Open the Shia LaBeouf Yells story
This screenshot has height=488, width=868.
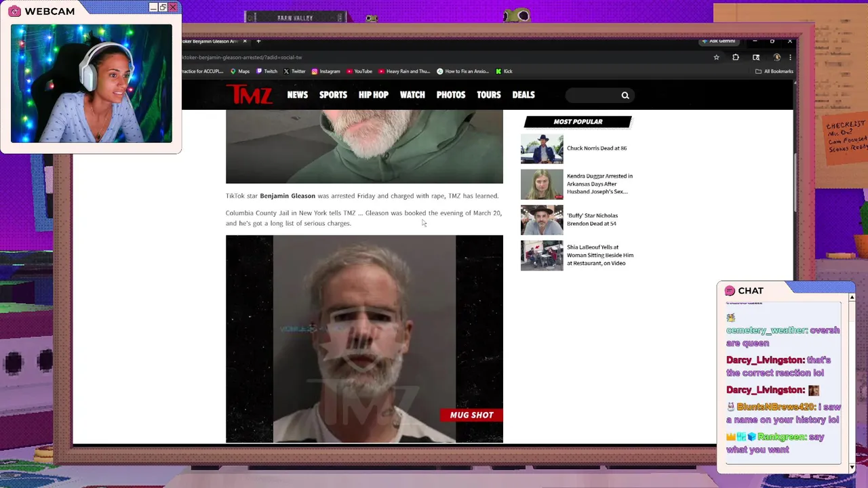600,255
